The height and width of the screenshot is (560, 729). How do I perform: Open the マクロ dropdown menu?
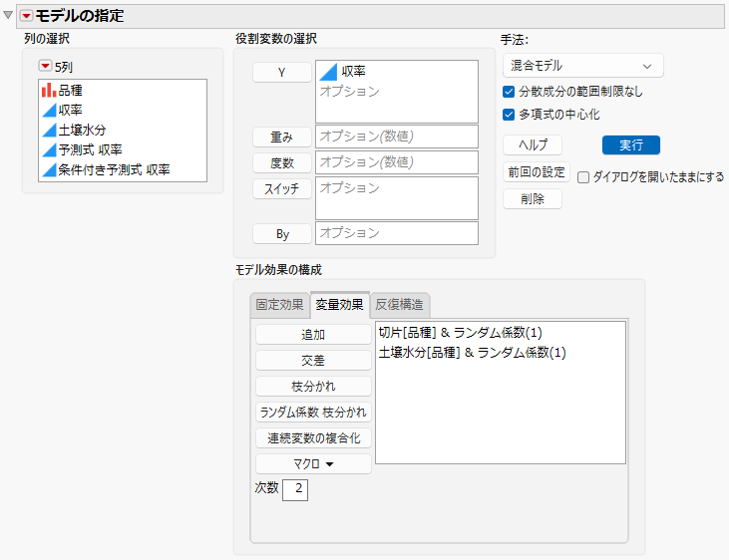pyautogui.click(x=313, y=463)
